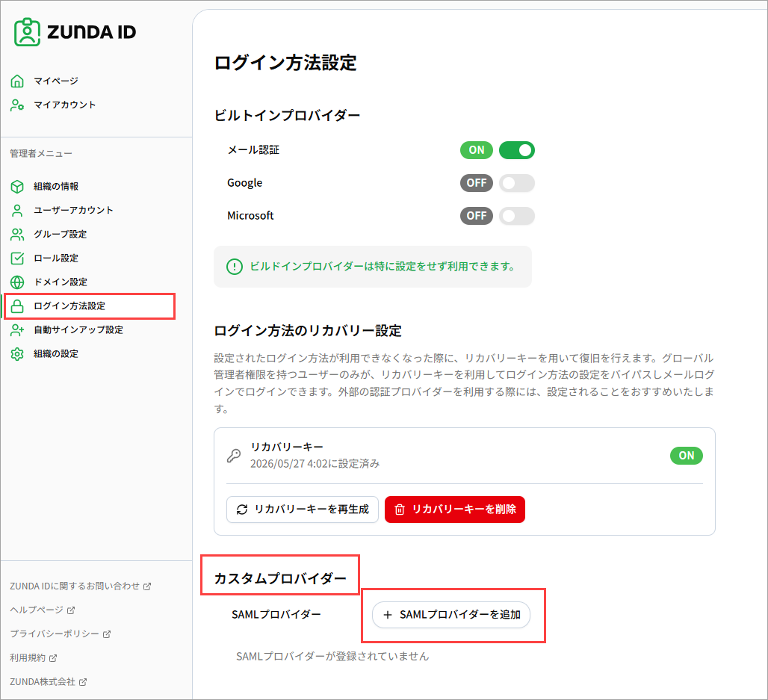
Task: Click SAMLプロバイダーを追加 button
Action: click(x=451, y=615)
